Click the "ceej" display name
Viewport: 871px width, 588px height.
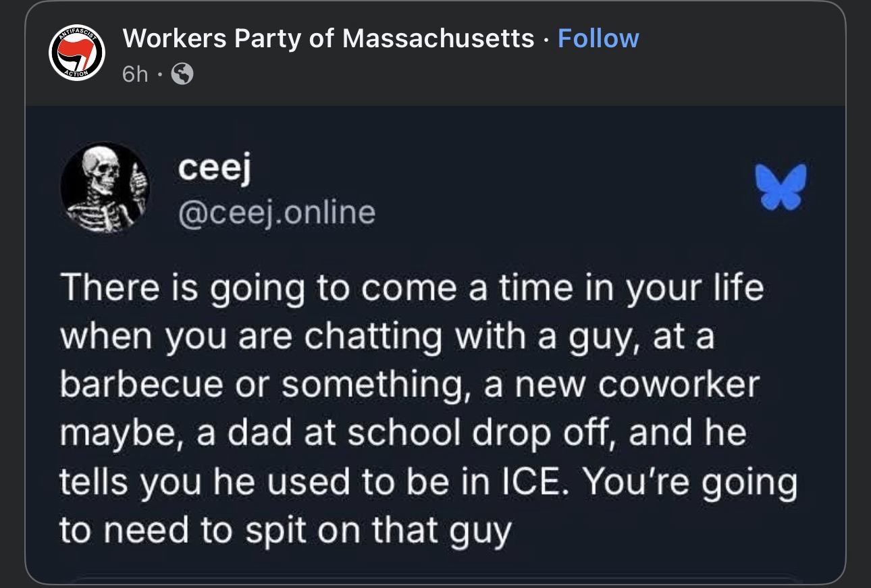pyautogui.click(x=214, y=169)
